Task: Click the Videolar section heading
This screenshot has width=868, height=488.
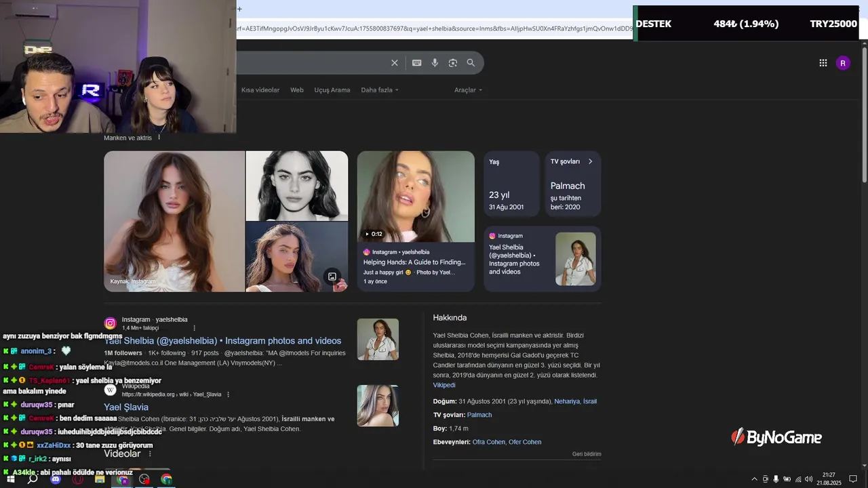Action: click(x=122, y=453)
